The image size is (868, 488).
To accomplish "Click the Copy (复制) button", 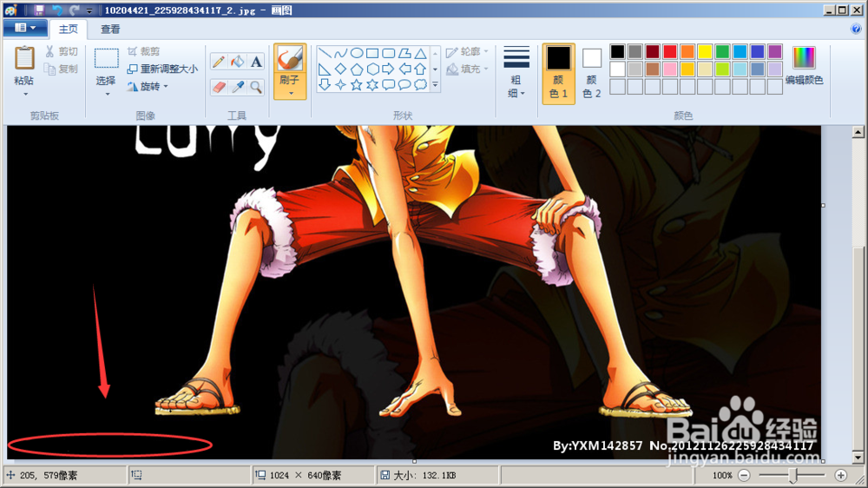I will (x=62, y=69).
